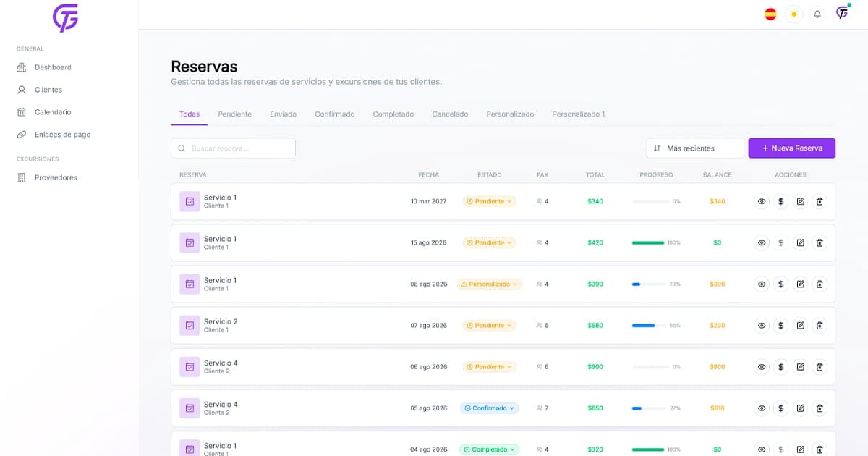
Task: View the 07 ago 2026 reservation details
Action: point(762,325)
